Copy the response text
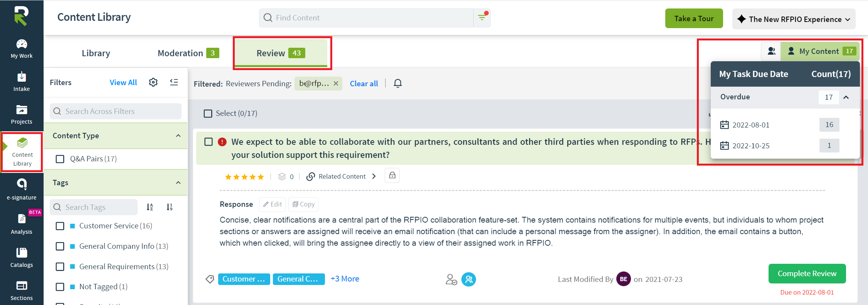Screen dimensions: 868x305 [x=303, y=204]
